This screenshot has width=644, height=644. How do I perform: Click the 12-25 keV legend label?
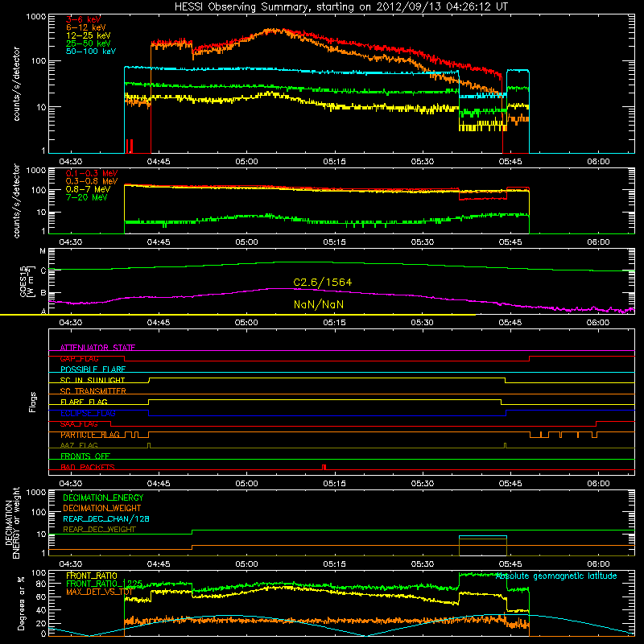(x=89, y=35)
